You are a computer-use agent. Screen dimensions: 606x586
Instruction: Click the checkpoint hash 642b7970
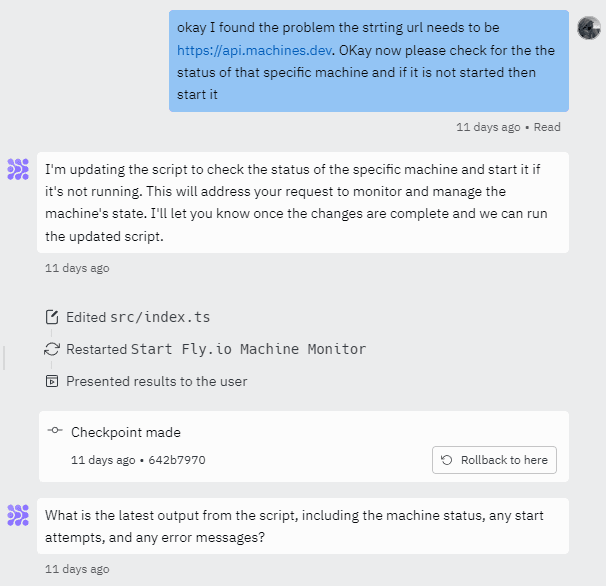(178, 460)
